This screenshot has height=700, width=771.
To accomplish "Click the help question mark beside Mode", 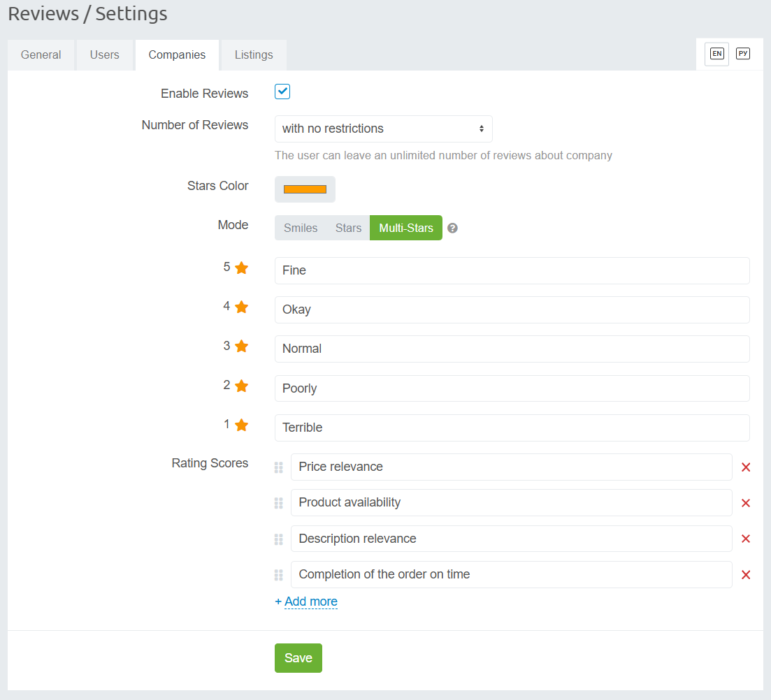I will coord(452,228).
